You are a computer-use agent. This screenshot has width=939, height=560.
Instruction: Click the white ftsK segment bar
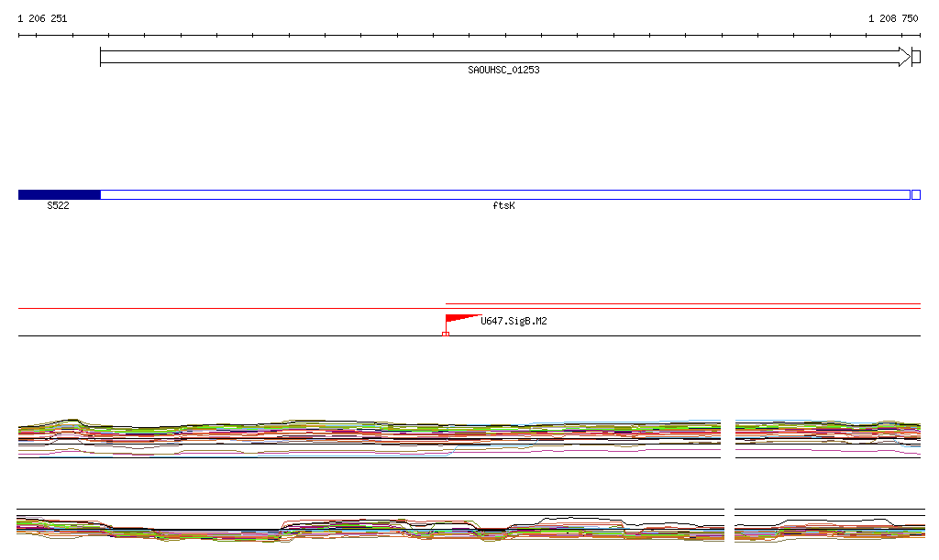coord(504,194)
